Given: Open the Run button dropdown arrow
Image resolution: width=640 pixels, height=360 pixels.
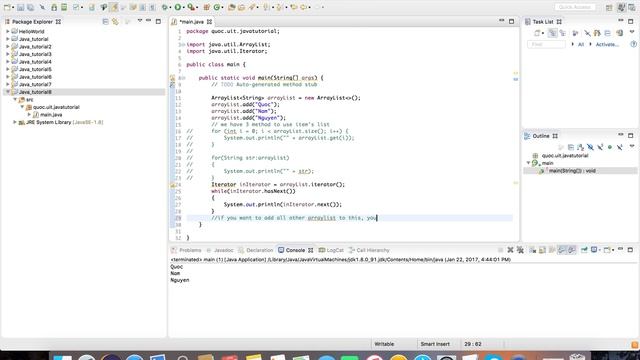Looking at the screenshot, I should (183, 7).
